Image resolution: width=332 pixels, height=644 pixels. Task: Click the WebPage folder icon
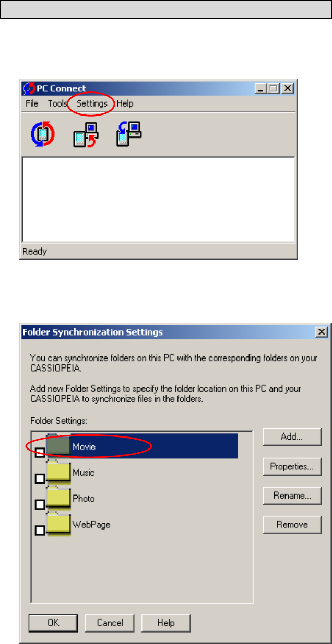pyautogui.click(x=58, y=523)
